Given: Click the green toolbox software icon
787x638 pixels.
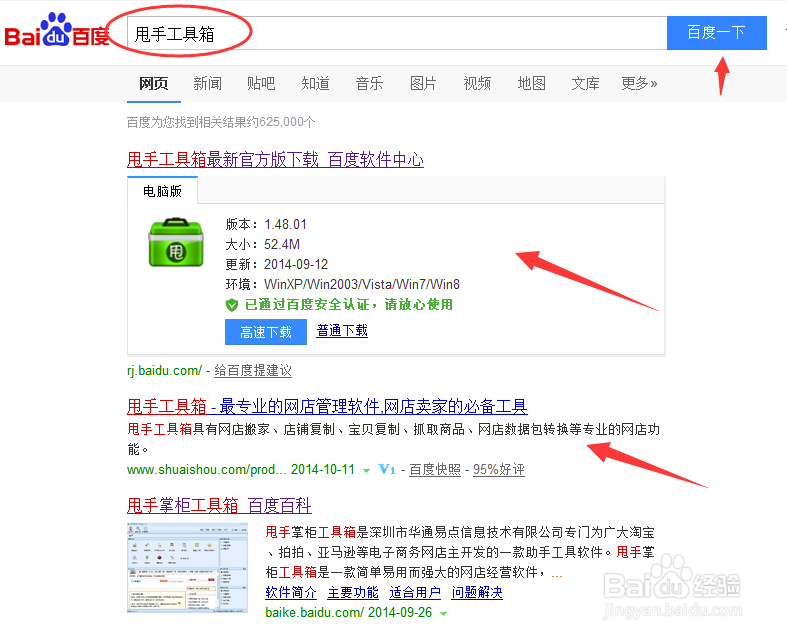Looking at the screenshot, I should point(176,242).
